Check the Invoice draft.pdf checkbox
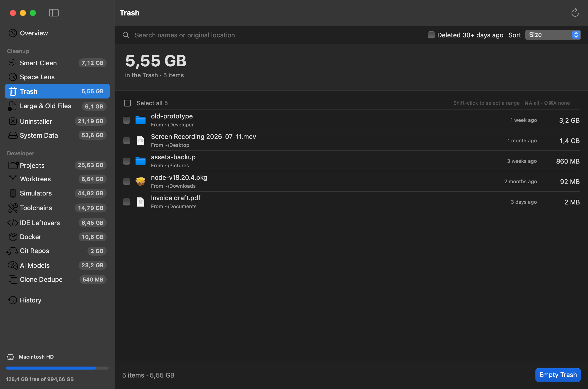Image resolution: width=588 pixels, height=389 pixels. [x=127, y=202]
